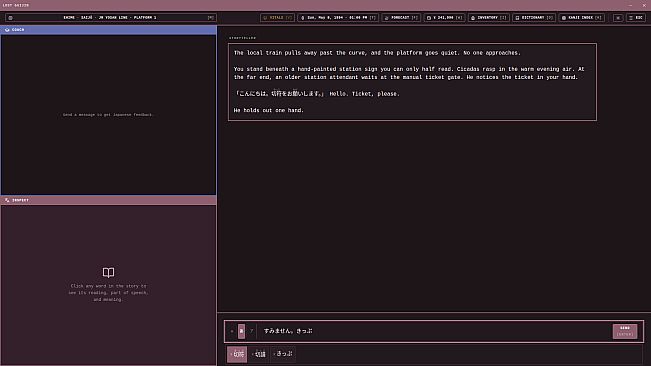
Task: Click in the message input field
Action: 434,331
